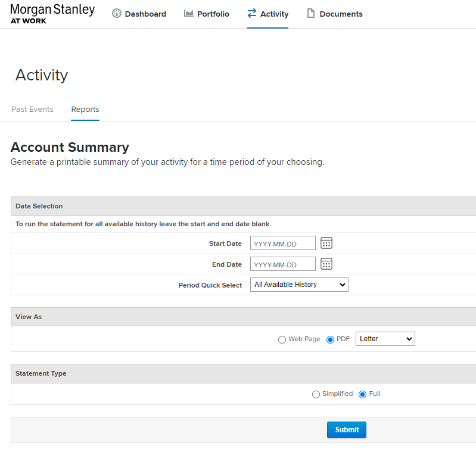Select the PDF view option
The width and height of the screenshot is (476, 468).
click(331, 339)
